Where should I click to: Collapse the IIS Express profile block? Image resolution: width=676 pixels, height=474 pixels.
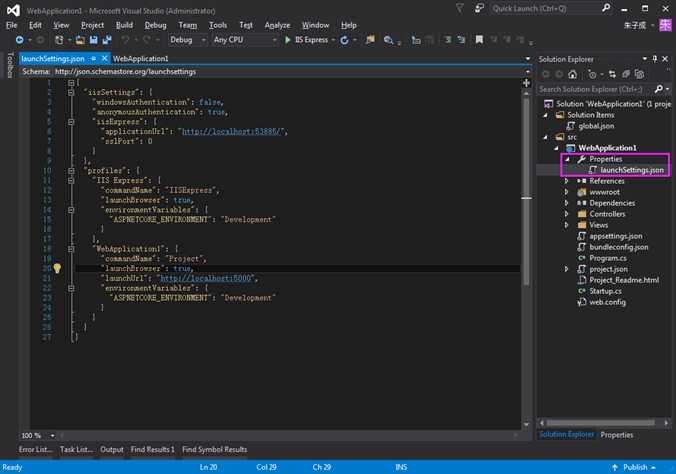click(x=71, y=180)
